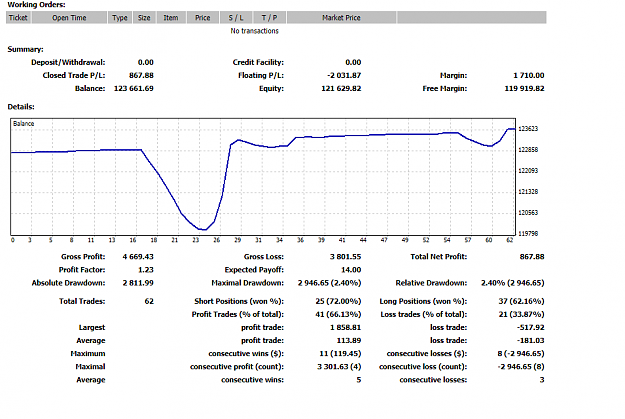The image size is (625, 419).
Task: Select average profit trade value 113.89
Action: (x=349, y=341)
